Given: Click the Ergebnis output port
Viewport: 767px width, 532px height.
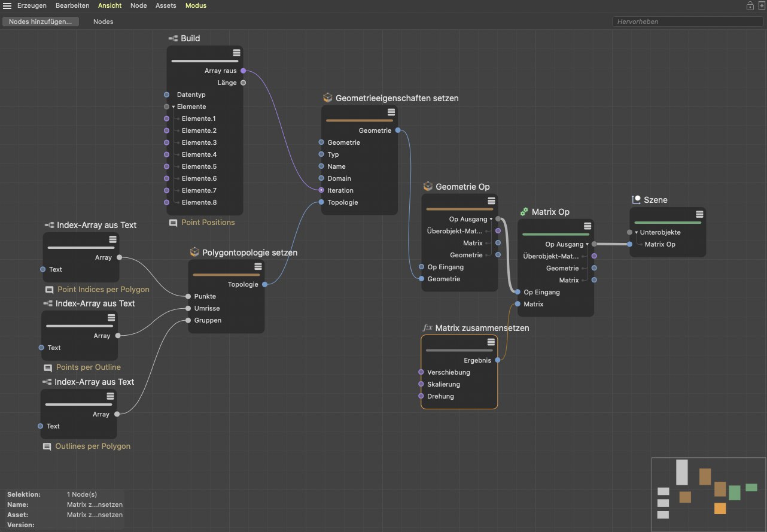Looking at the screenshot, I should click(x=498, y=360).
